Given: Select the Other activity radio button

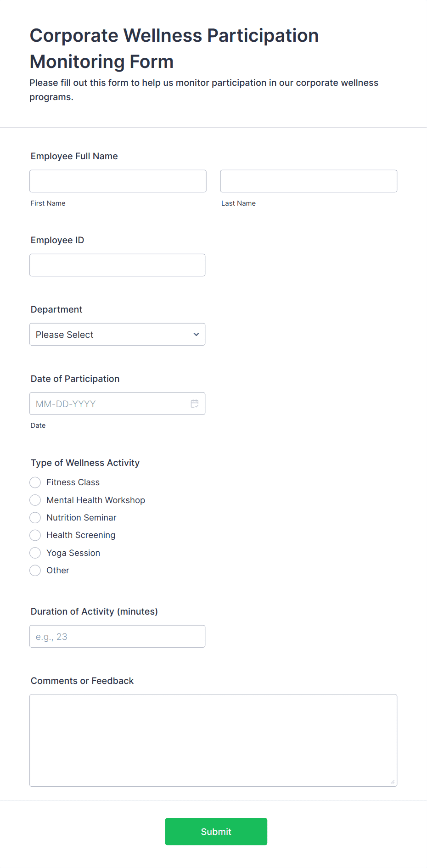Looking at the screenshot, I should click(x=35, y=571).
